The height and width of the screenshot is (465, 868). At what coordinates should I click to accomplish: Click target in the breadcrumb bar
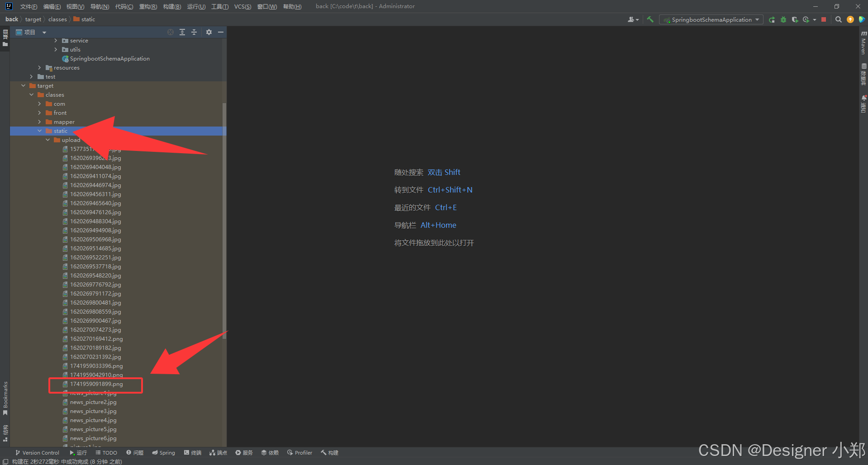[x=33, y=19]
